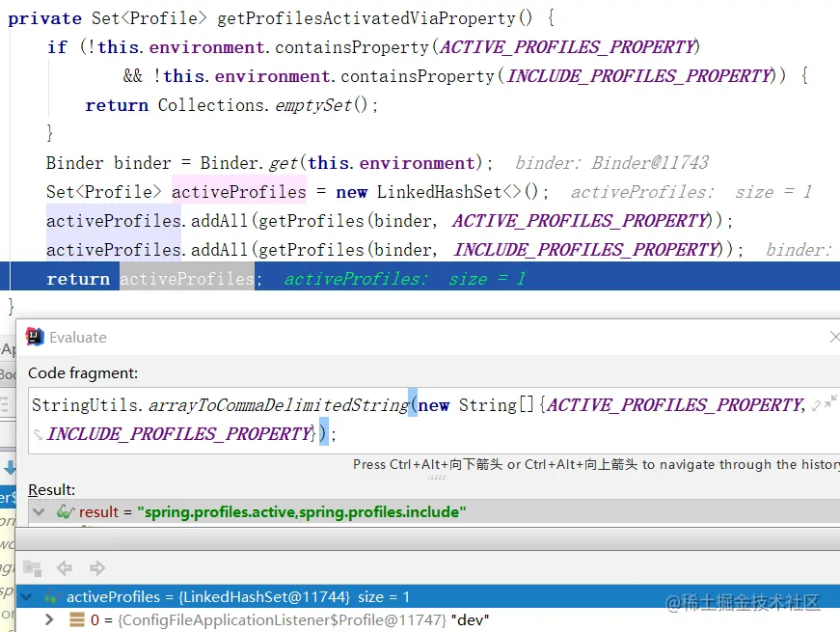Close the Evaluate dialog
Viewport: 840px width, 632px height.
point(834,337)
